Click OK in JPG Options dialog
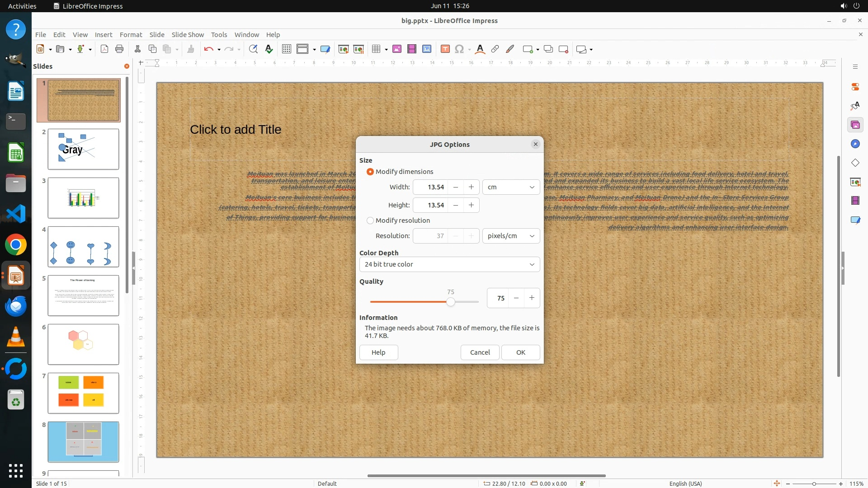The width and height of the screenshot is (868, 488). click(520, 352)
